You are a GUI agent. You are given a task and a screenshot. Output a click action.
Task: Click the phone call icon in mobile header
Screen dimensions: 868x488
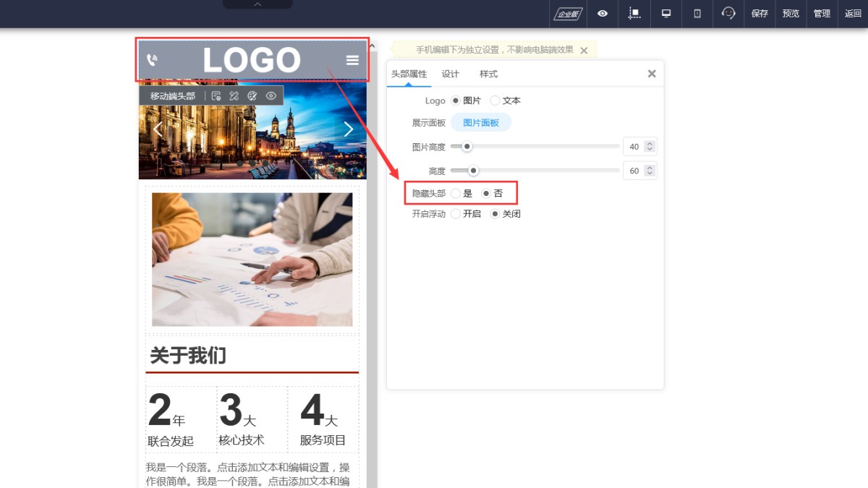152,60
